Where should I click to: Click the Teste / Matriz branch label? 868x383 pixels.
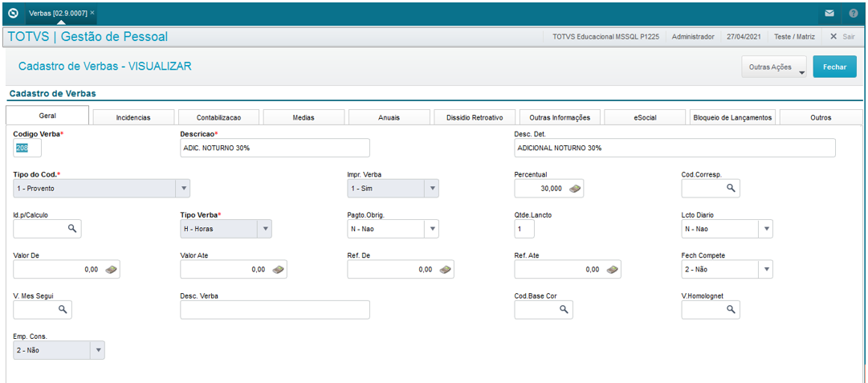coord(794,36)
